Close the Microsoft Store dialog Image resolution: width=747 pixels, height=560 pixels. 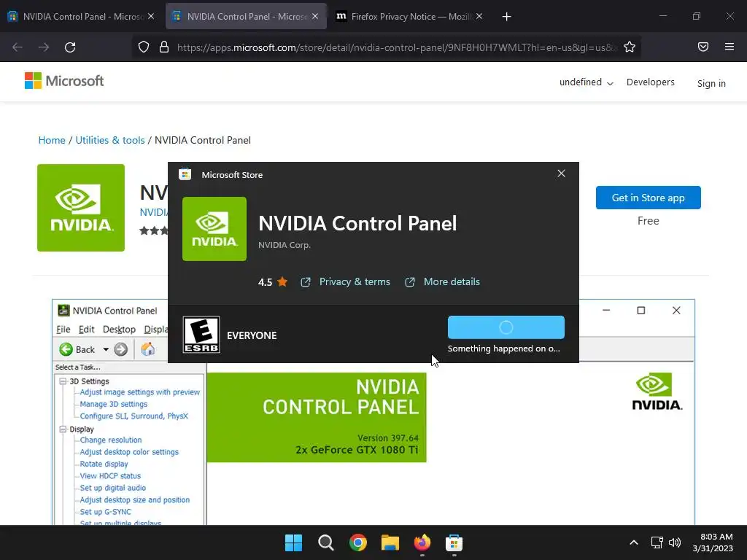561,174
